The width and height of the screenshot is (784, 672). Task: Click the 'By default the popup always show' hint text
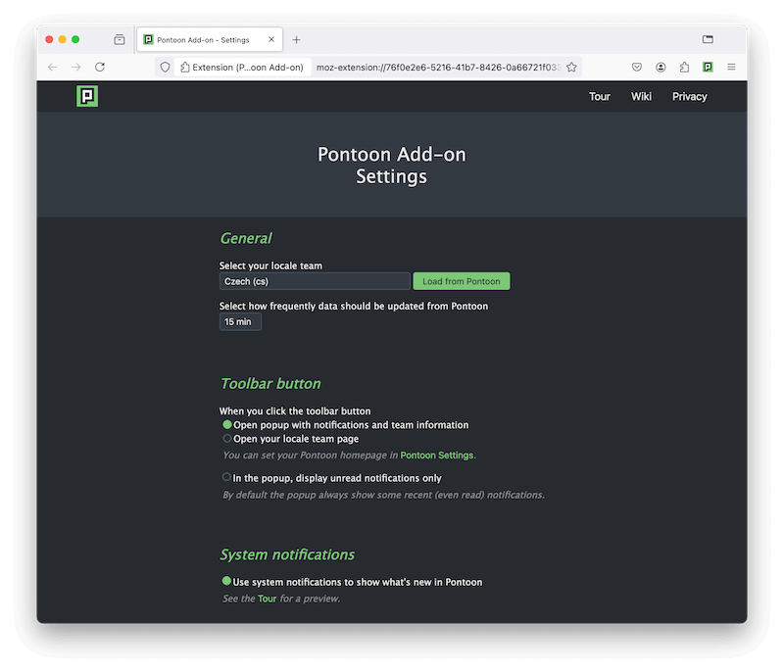pos(383,495)
